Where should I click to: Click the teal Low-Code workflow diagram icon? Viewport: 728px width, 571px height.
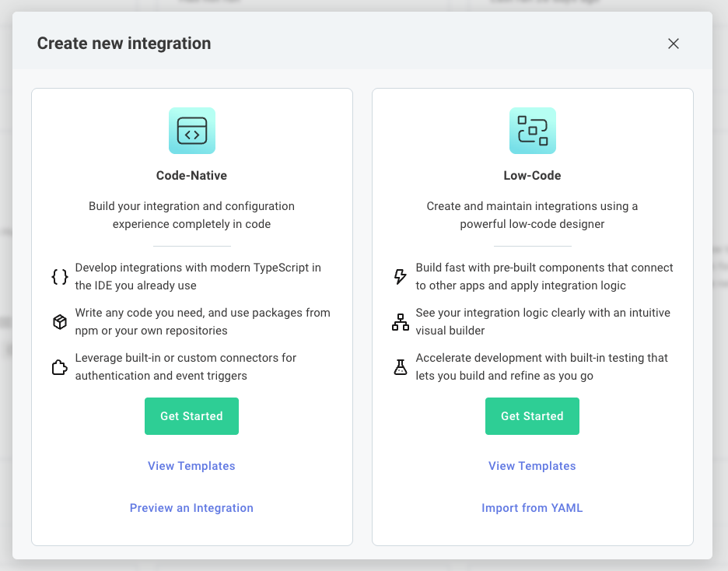click(x=532, y=131)
